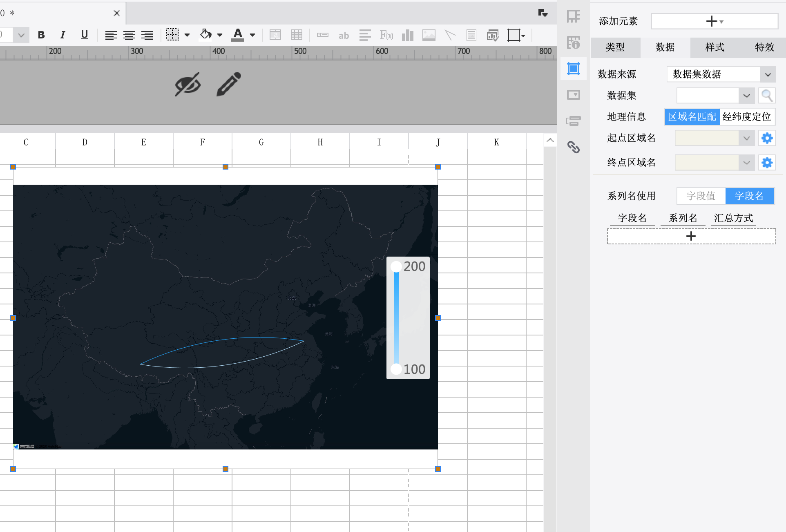The width and height of the screenshot is (786, 532).
Task: Click the 100 slider handle on legend
Action: coord(396,369)
